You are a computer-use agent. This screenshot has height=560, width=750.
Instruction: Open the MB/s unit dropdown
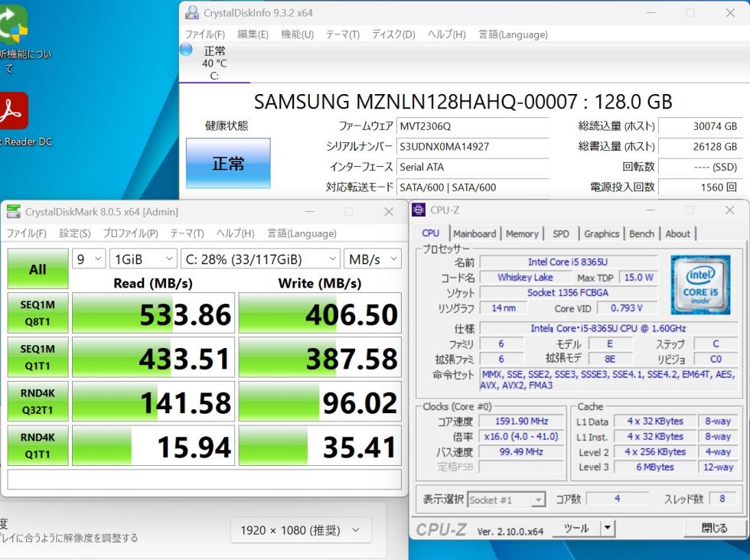point(373,259)
